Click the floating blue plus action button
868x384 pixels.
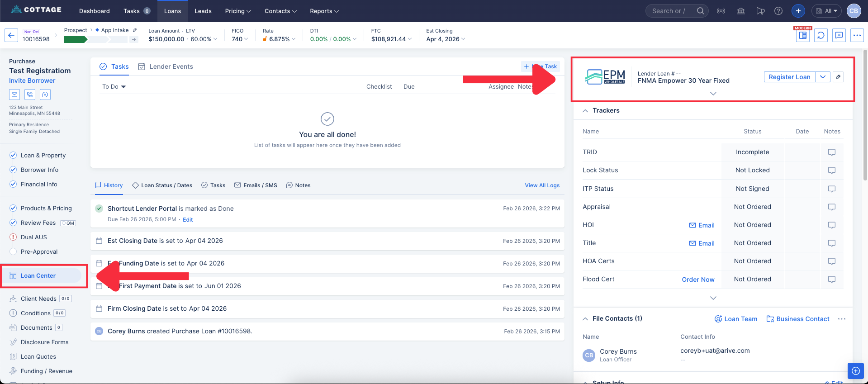pos(855,371)
